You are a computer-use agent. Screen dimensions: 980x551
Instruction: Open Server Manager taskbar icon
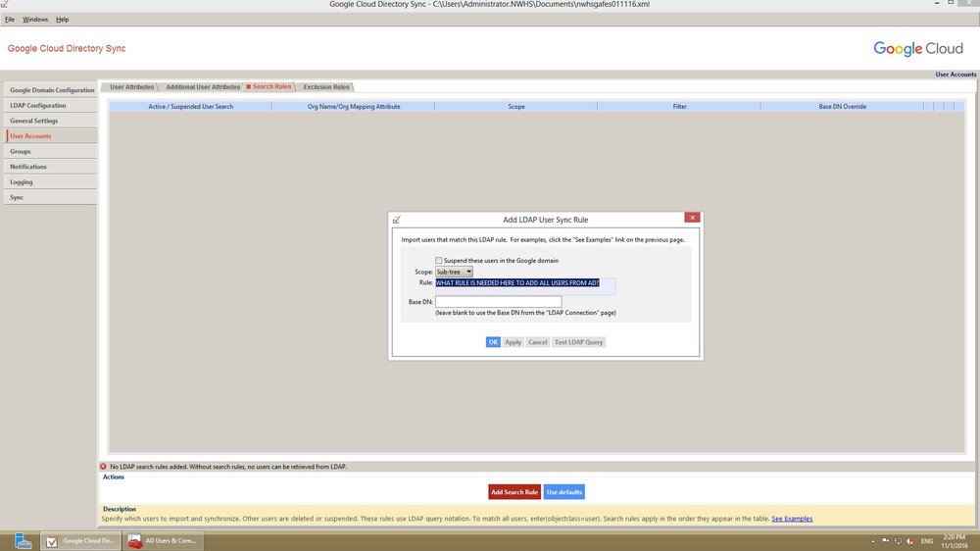pos(24,541)
